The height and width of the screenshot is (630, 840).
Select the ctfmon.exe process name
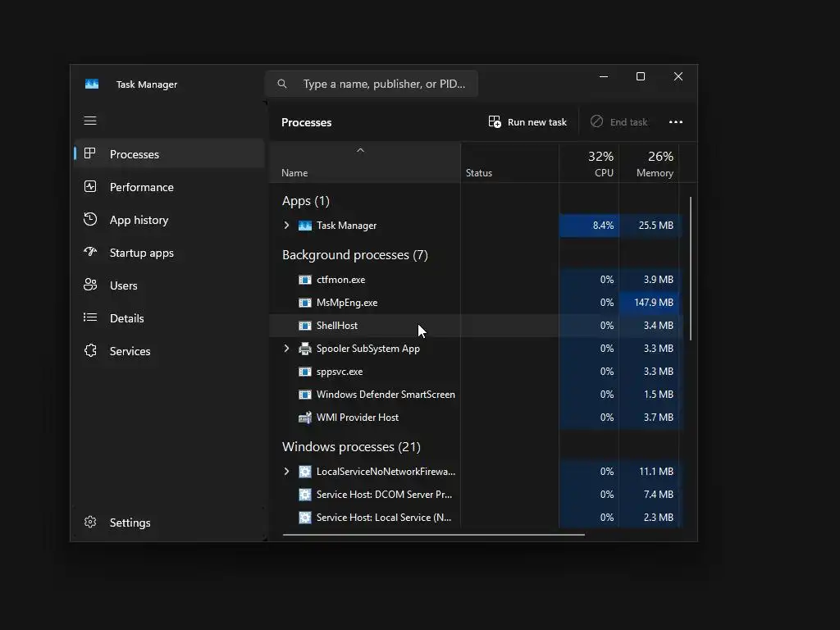coord(340,280)
